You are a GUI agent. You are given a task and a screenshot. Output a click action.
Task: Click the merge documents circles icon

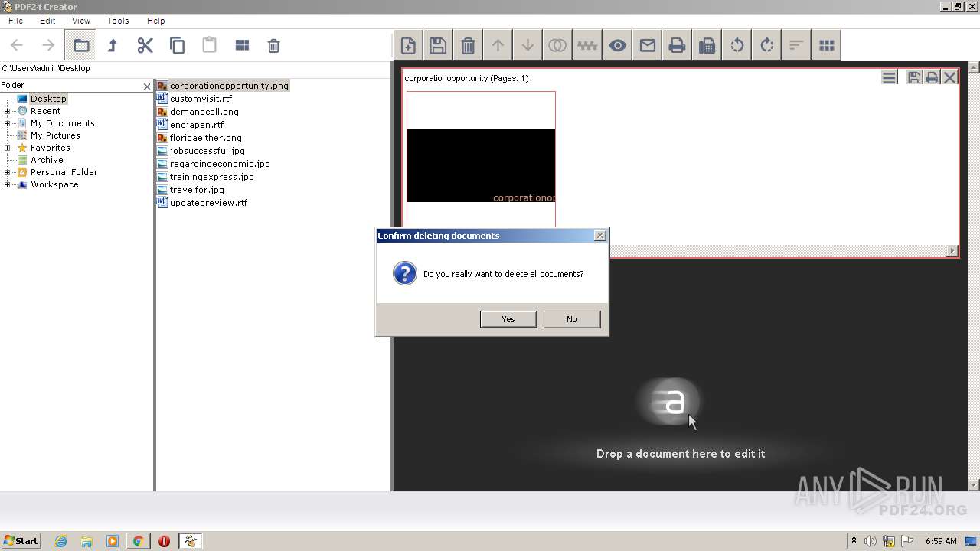pyautogui.click(x=557, y=46)
